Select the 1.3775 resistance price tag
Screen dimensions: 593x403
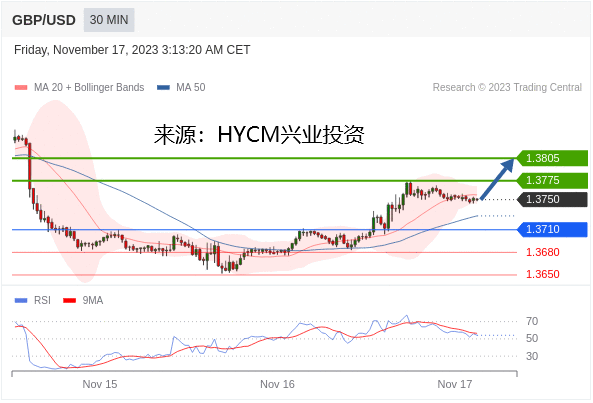click(x=552, y=180)
